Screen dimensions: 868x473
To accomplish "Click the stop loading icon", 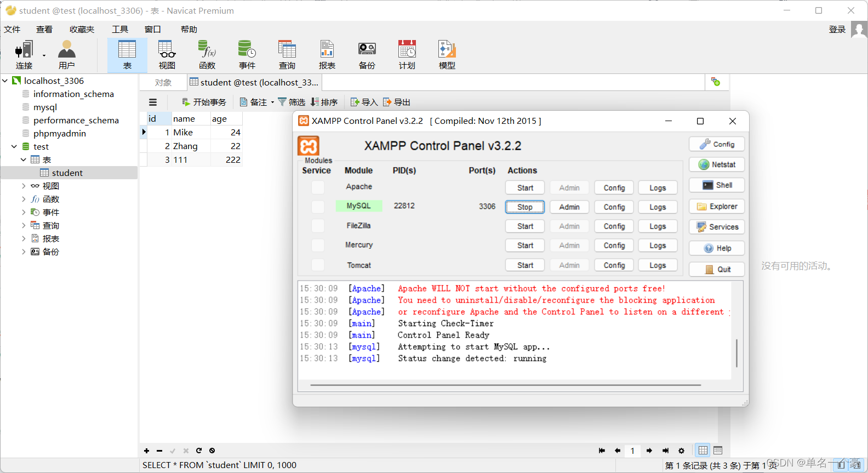I will 212,451.
